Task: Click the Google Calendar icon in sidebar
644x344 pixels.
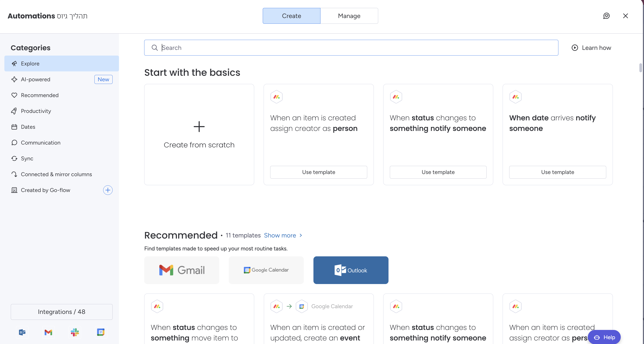Action: [101, 332]
